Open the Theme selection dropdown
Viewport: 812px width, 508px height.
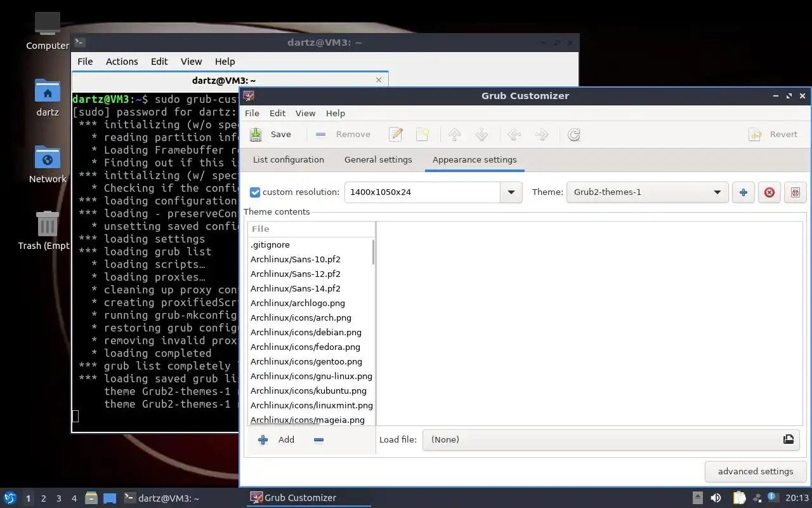646,192
